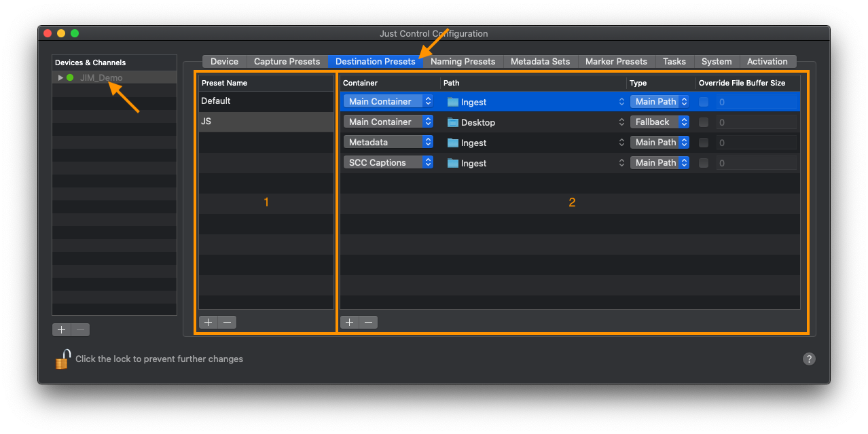The width and height of the screenshot is (868, 434).
Task: Select the Destination Presets tab
Action: pyautogui.click(x=376, y=61)
